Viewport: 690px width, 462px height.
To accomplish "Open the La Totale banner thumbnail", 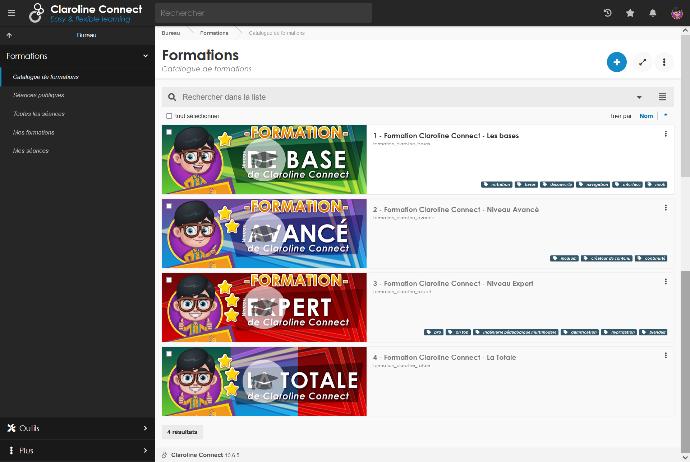I will pos(264,381).
